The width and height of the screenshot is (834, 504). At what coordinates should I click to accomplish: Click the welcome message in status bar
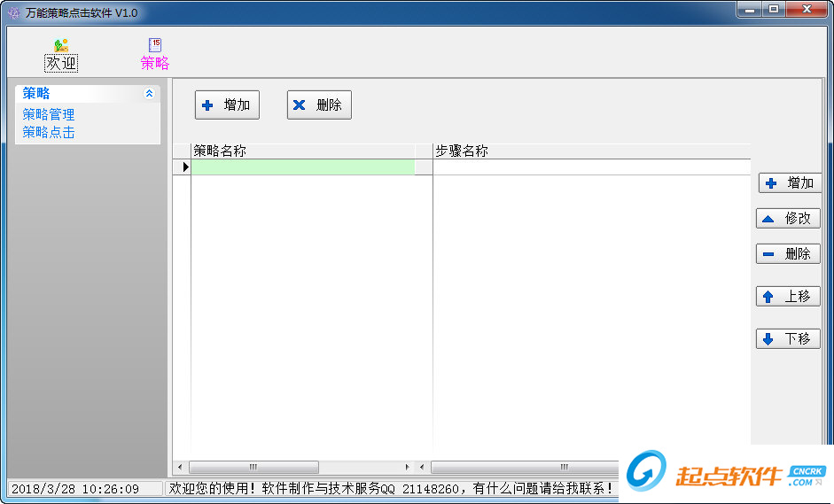391,489
